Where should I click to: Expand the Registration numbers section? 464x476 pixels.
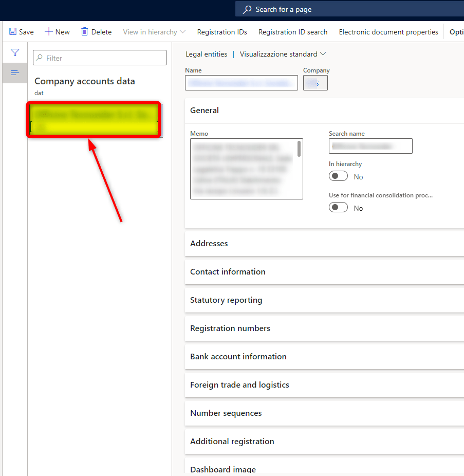tap(230, 328)
